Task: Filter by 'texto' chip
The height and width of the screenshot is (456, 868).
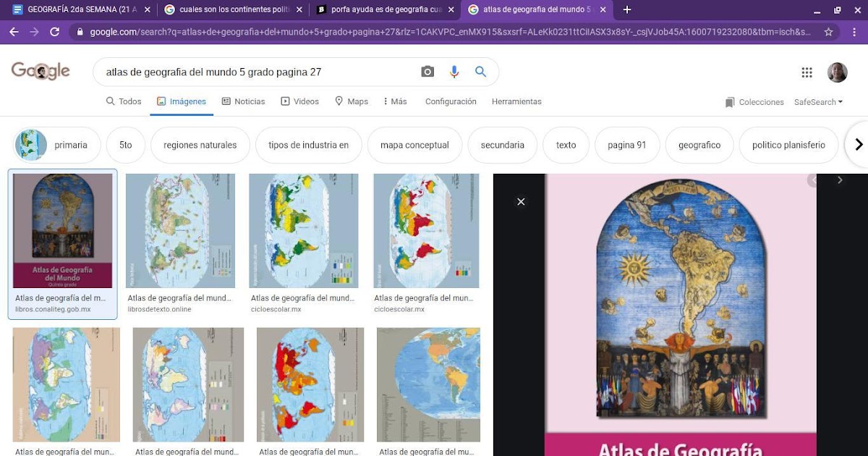Action: tap(566, 145)
